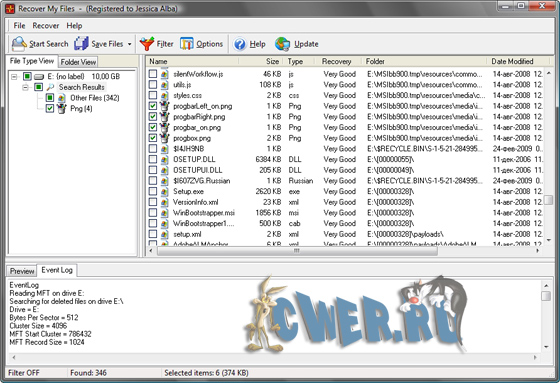Click the Save Files disk icon
Image resolution: width=560 pixels, height=383 pixels.
(81, 44)
